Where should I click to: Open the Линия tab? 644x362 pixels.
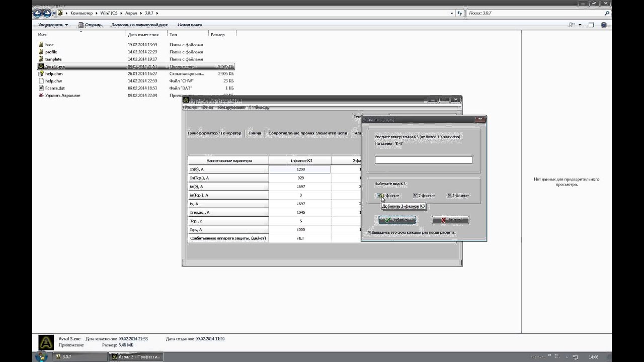pos(255,133)
